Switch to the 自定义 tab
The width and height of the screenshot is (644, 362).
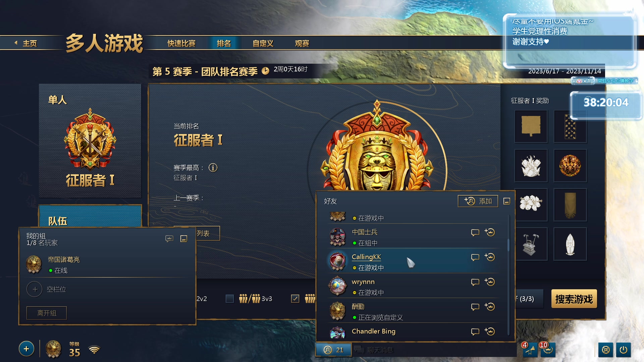click(x=263, y=43)
